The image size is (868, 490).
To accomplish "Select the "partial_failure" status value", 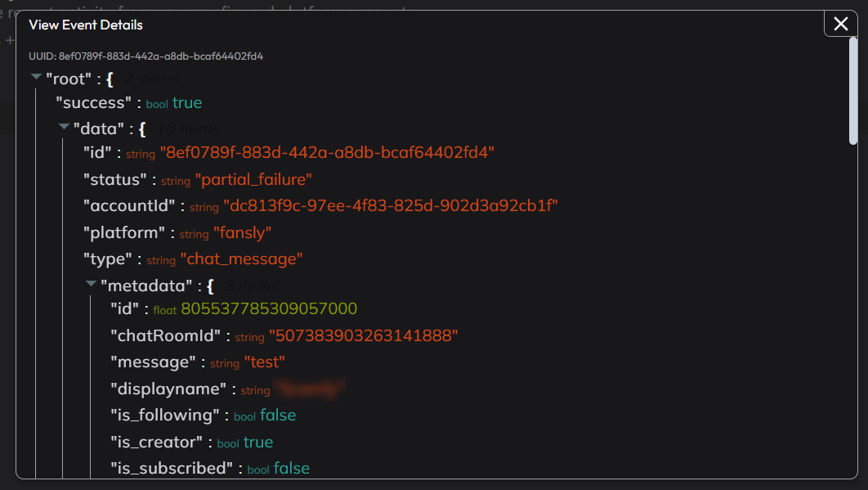I will (x=253, y=180).
